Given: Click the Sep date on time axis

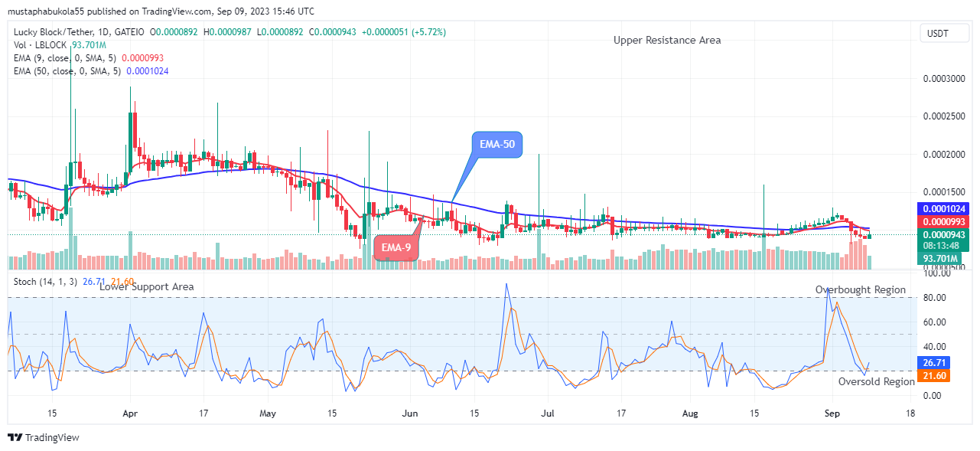Looking at the screenshot, I should point(833,413).
